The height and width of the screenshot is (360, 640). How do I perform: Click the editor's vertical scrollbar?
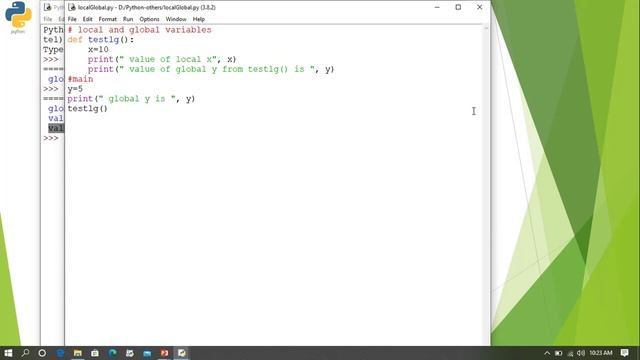(x=486, y=184)
